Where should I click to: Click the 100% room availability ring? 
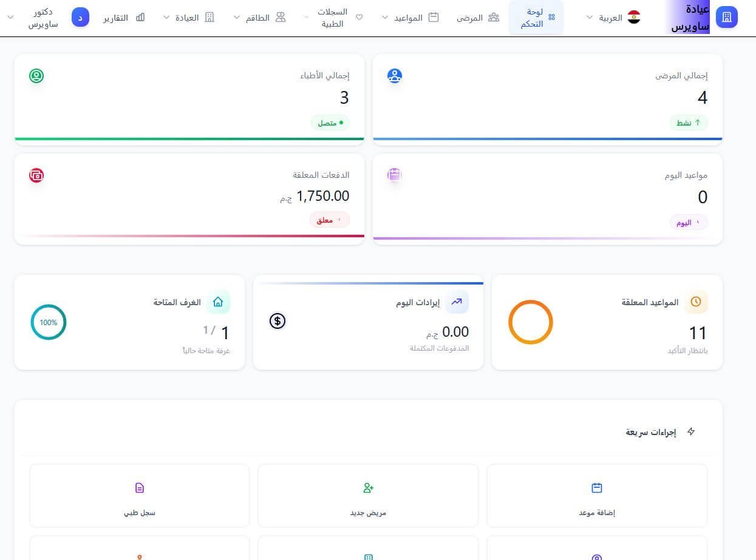point(49,322)
